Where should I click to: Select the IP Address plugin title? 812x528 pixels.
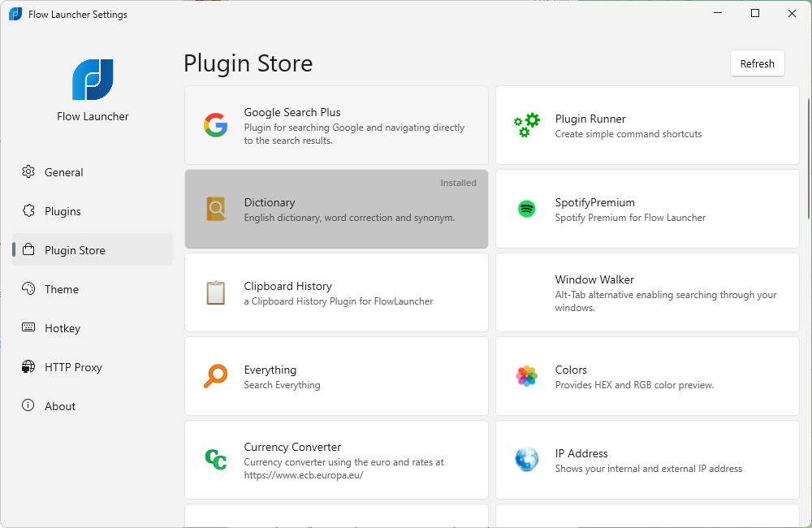581,453
